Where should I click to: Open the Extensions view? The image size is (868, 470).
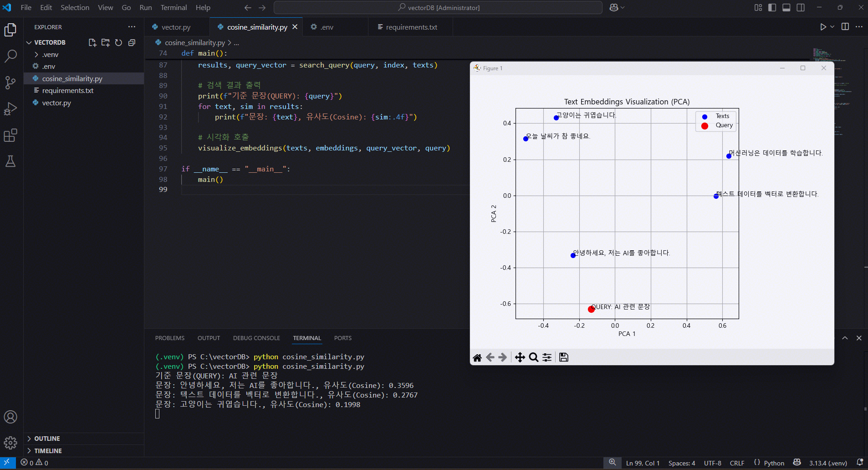[x=10, y=135]
